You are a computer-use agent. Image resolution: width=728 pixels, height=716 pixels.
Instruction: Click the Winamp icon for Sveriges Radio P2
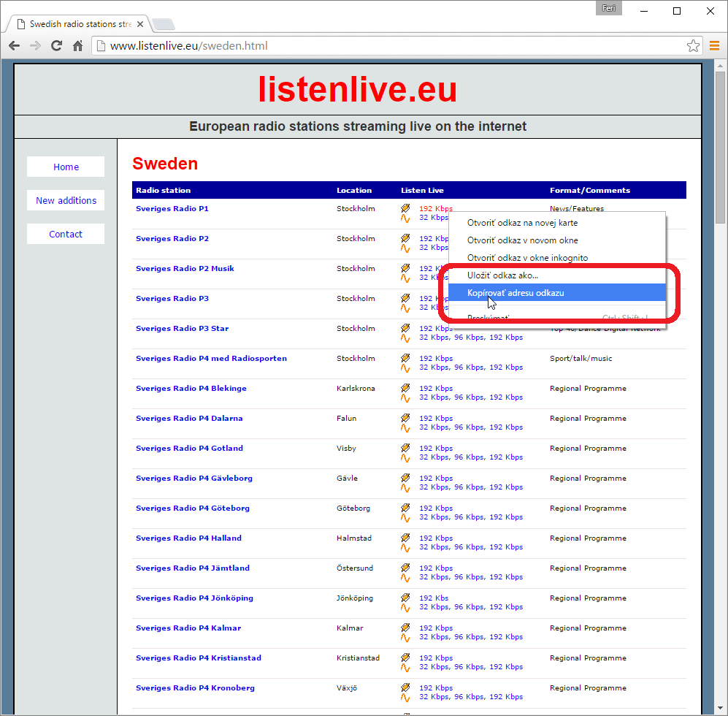tap(405, 238)
